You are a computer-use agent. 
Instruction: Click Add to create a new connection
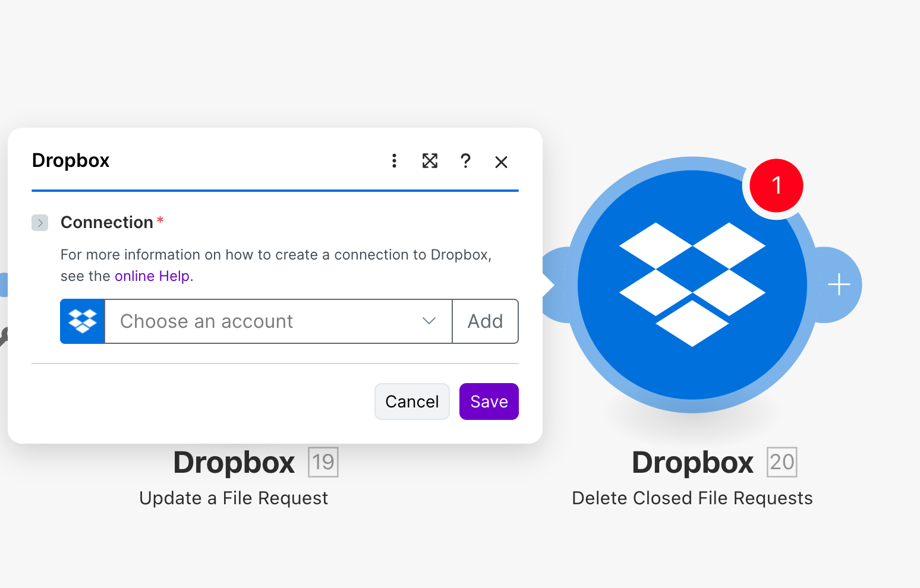point(486,321)
